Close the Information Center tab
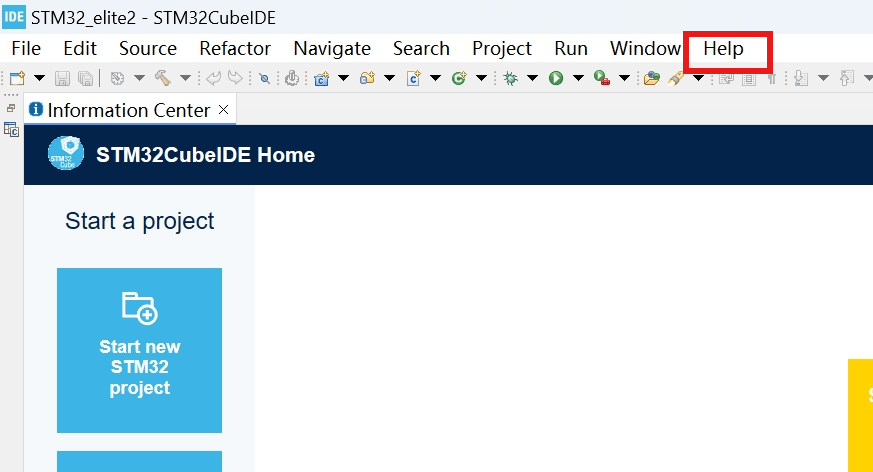Viewport: 873px width, 472px height. click(223, 110)
